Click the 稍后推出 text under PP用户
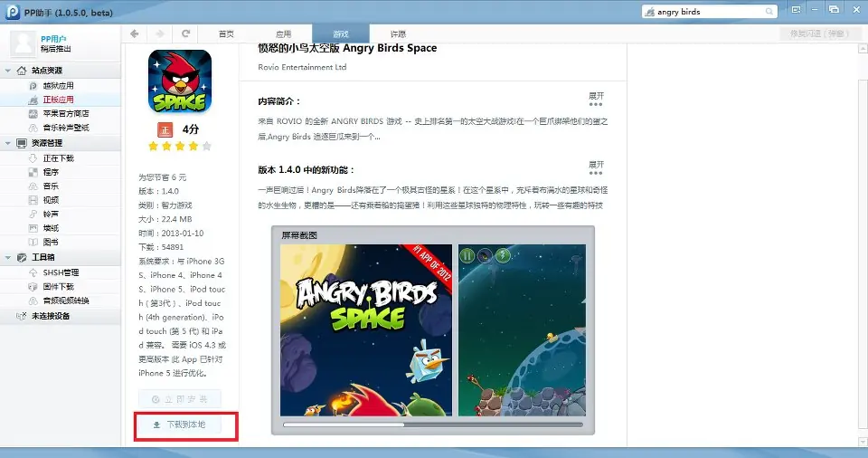Image resolution: width=868 pixels, height=458 pixels. 56,49
